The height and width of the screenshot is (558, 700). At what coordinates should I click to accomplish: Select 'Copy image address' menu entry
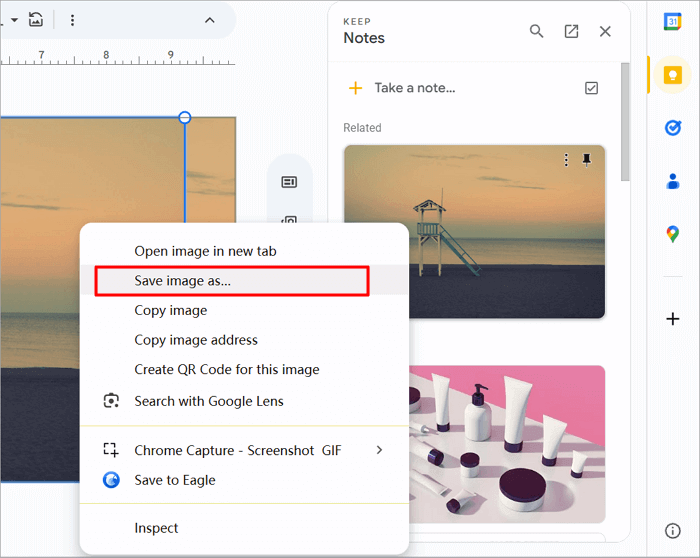coord(196,340)
